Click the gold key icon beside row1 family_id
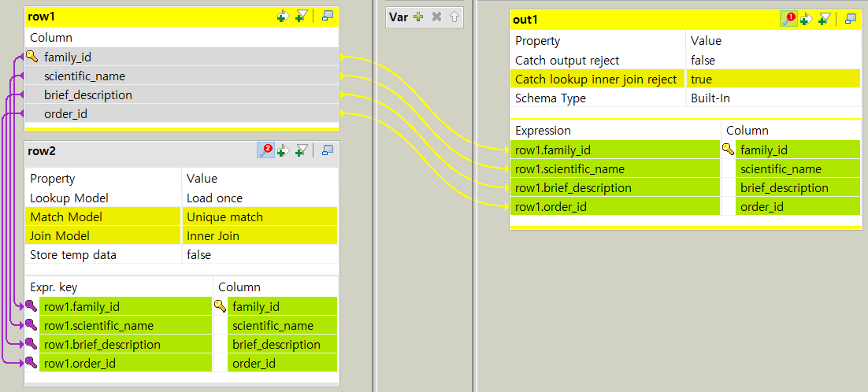The width and height of the screenshot is (868, 392). click(32, 57)
